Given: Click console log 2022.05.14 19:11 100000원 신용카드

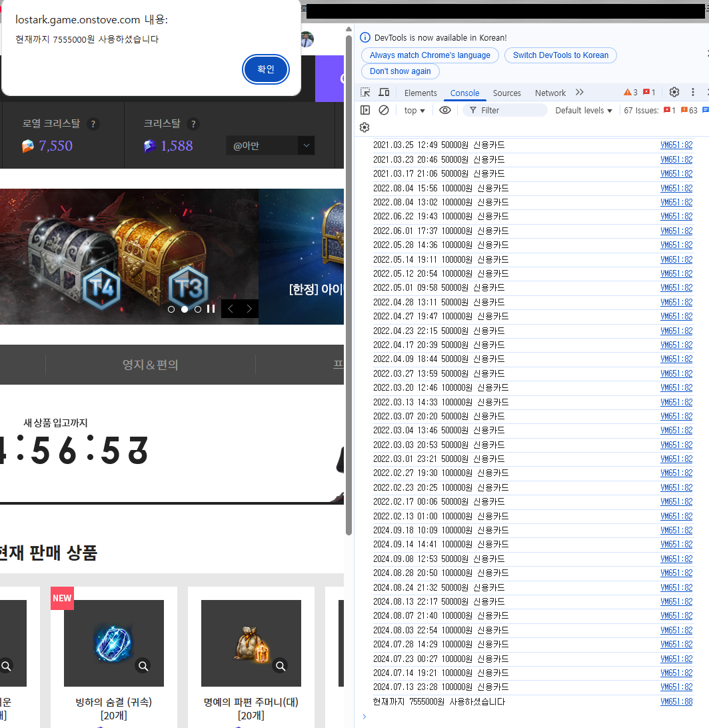Looking at the screenshot, I should (441, 259).
